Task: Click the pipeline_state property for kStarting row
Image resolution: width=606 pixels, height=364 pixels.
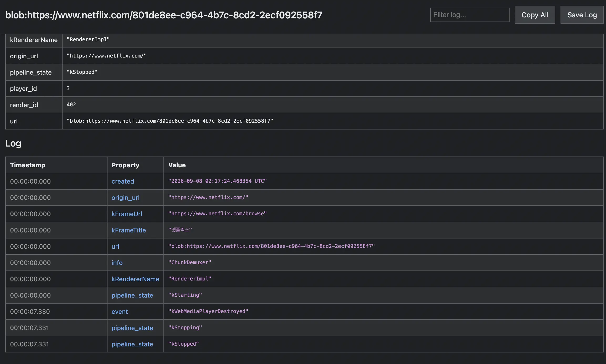Action: pyautogui.click(x=132, y=295)
